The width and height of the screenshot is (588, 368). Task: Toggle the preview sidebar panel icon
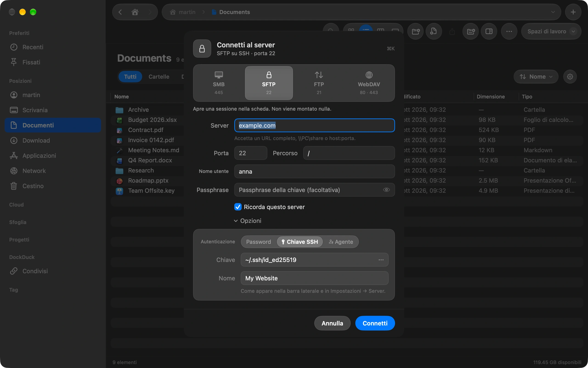coord(489,32)
